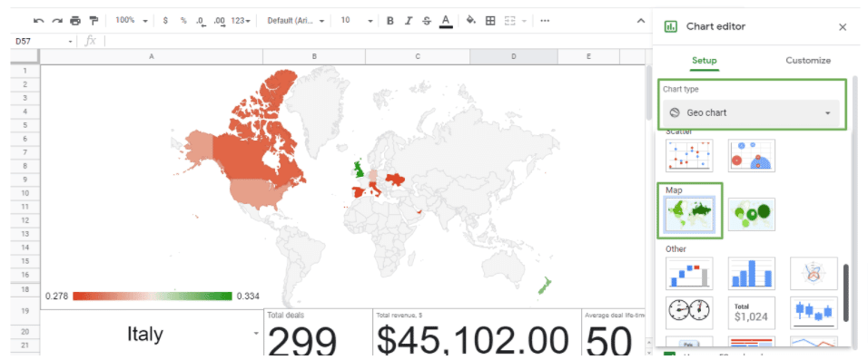Choose the geo chart map thumbnail
The image size is (868, 360).
coord(689,215)
